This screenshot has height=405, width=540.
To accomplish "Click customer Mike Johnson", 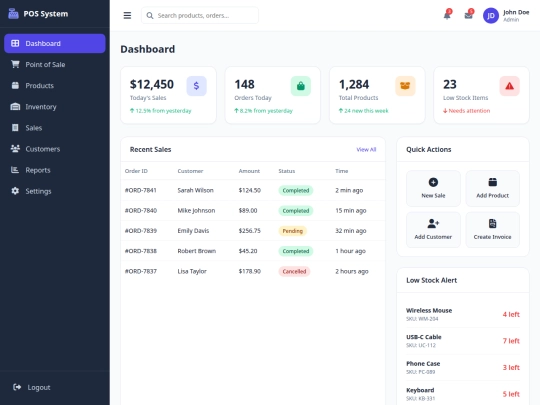I will (x=196, y=210).
